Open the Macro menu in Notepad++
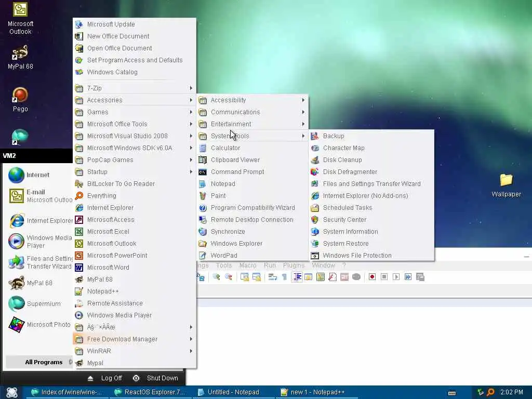Viewport: 532px width, 399px height. pyautogui.click(x=248, y=265)
